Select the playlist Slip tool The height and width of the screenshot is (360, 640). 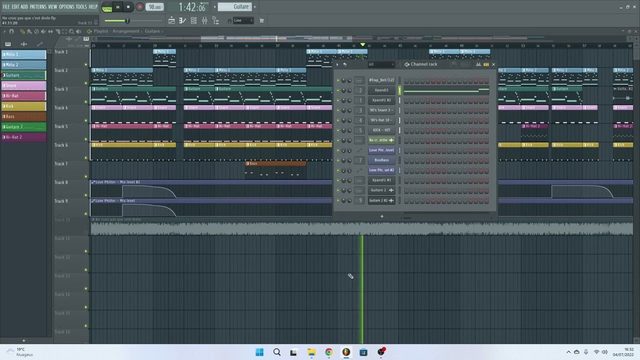[50, 31]
